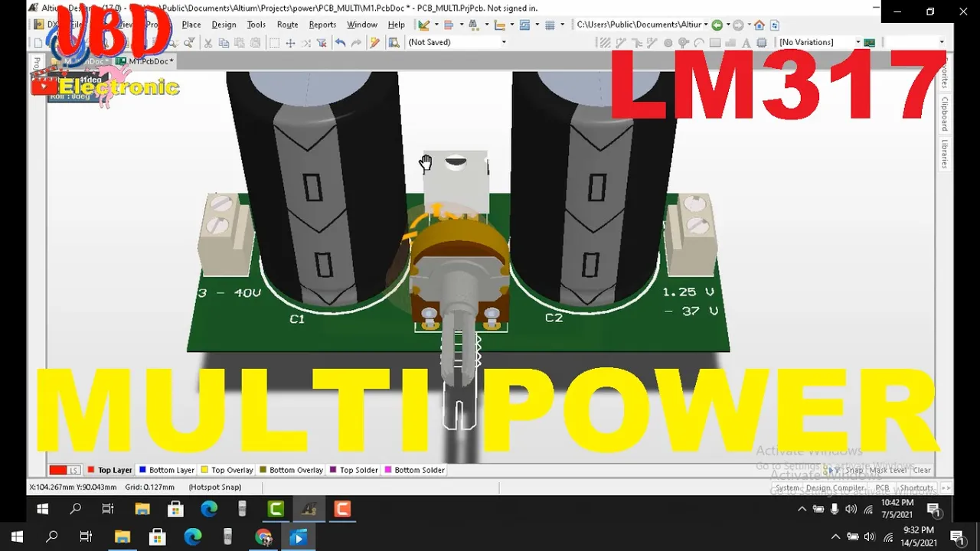Switch to the Bottom Solder layer tab
The image size is (980, 551).
click(414, 470)
